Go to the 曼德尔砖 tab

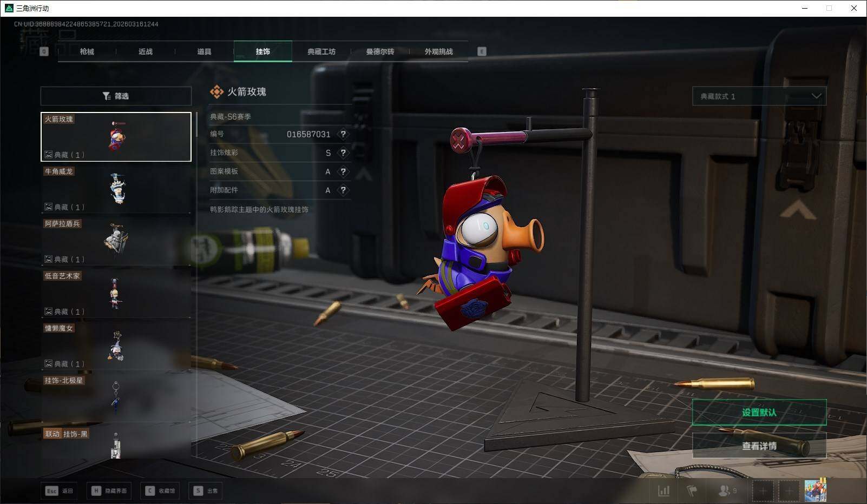point(380,51)
